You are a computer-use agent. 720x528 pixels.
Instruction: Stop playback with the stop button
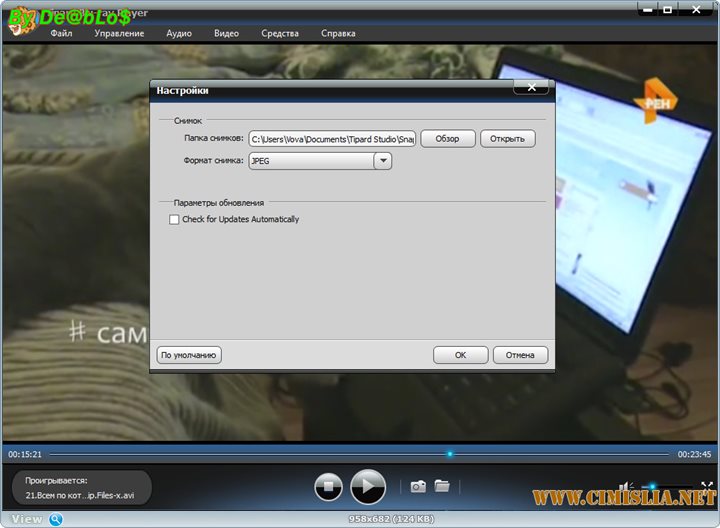coord(328,487)
